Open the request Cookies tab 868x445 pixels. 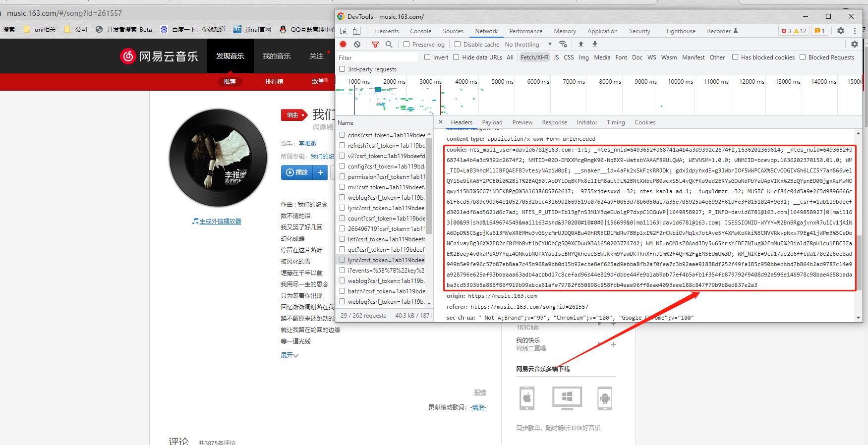coord(645,122)
